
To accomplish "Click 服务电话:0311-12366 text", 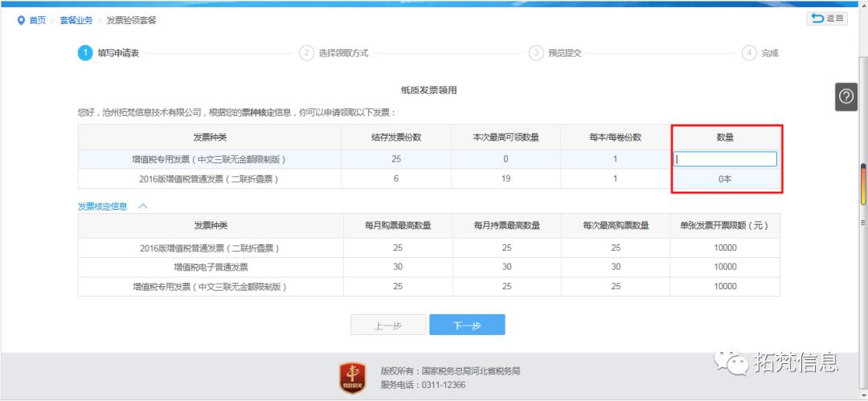I will [423, 385].
